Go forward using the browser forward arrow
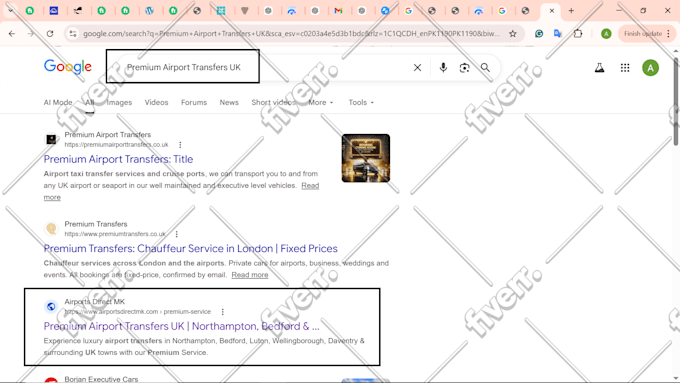 click(x=31, y=33)
